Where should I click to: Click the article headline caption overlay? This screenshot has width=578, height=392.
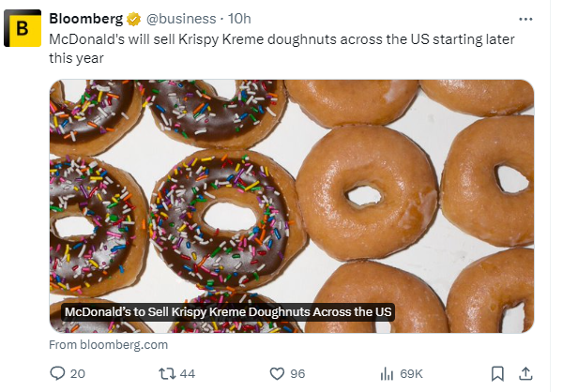227,312
